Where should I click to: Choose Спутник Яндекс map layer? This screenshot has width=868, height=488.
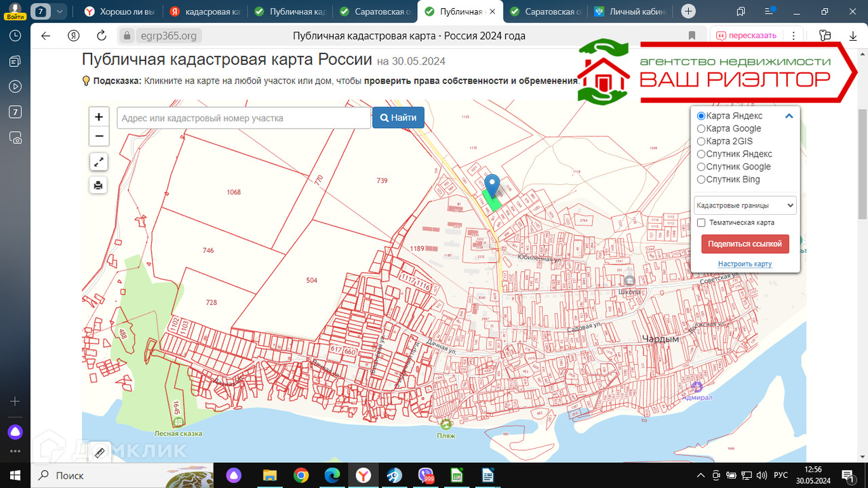[x=701, y=154]
